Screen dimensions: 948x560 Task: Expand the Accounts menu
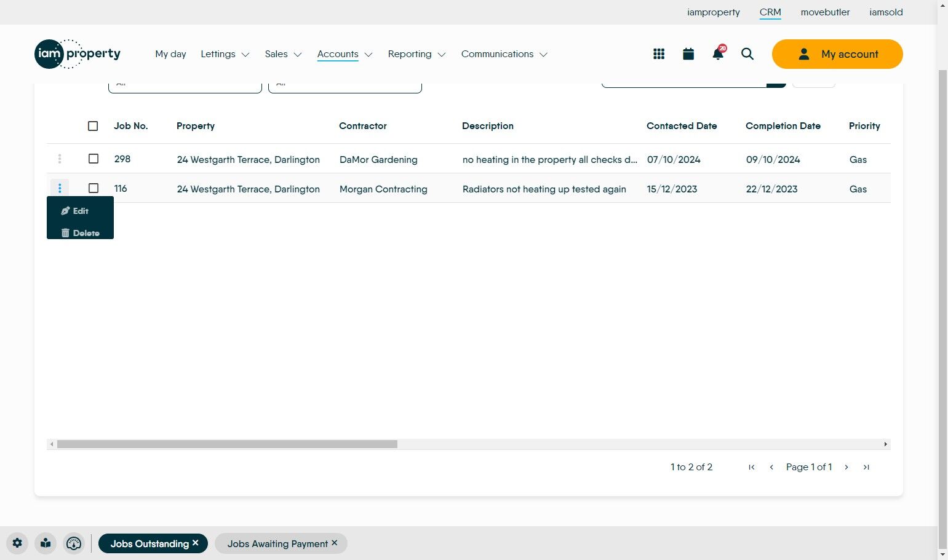[345, 54]
